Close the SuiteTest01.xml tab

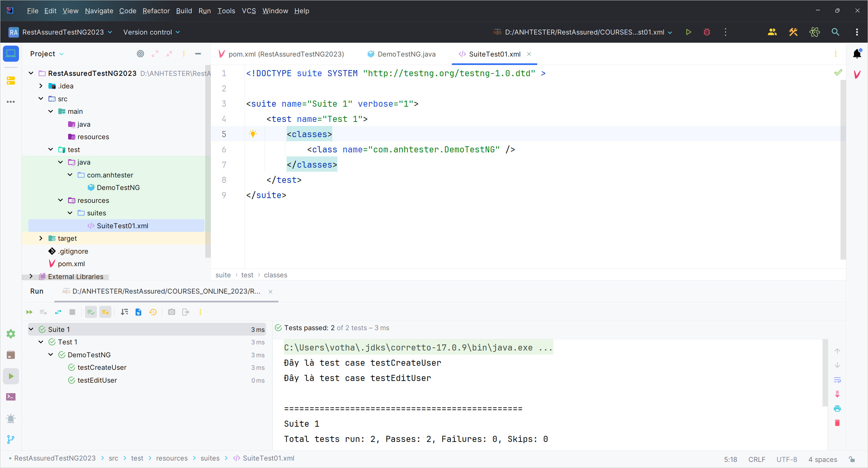click(x=529, y=54)
